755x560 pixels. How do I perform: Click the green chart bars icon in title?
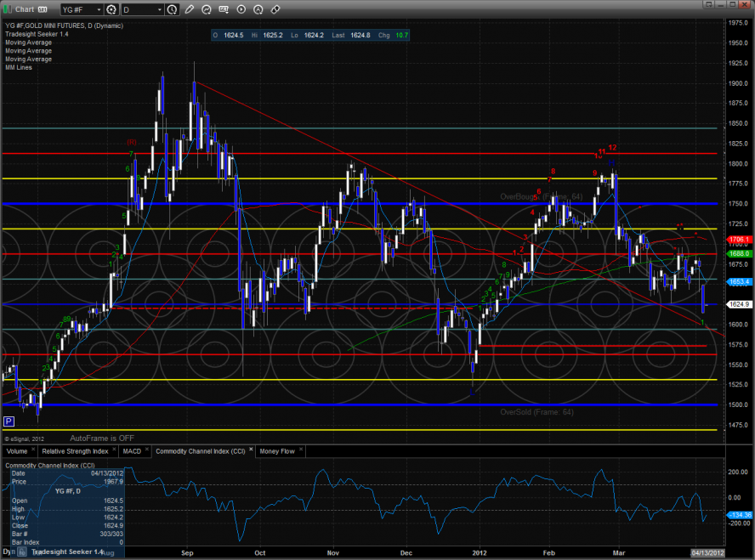tap(9, 10)
